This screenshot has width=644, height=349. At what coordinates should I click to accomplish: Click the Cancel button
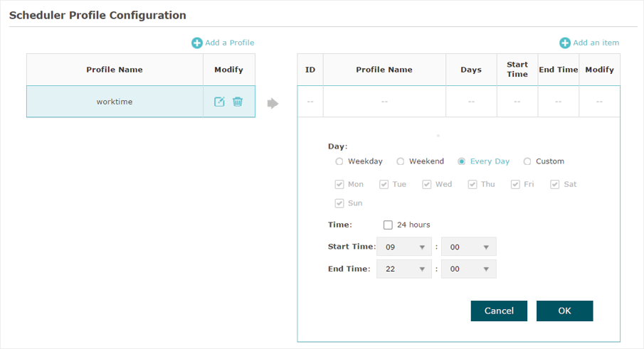pos(499,311)
